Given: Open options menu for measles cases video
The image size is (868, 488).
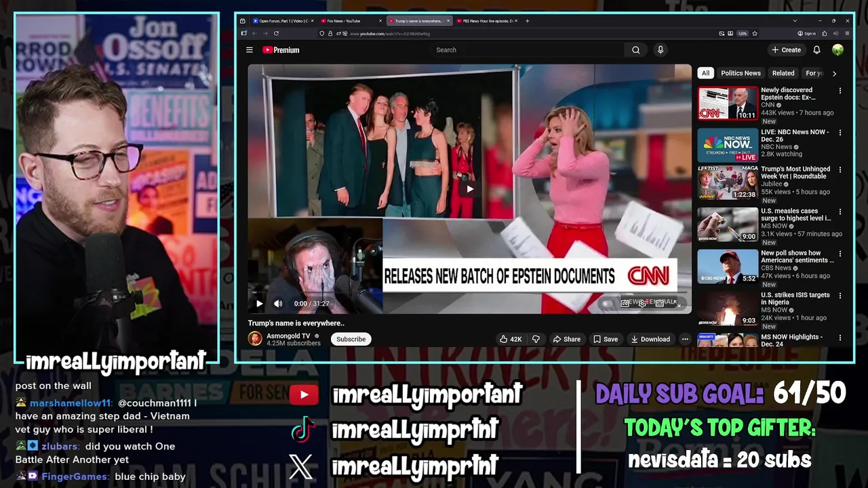Looking at the screenshot, I should click(x=840, y=212).
